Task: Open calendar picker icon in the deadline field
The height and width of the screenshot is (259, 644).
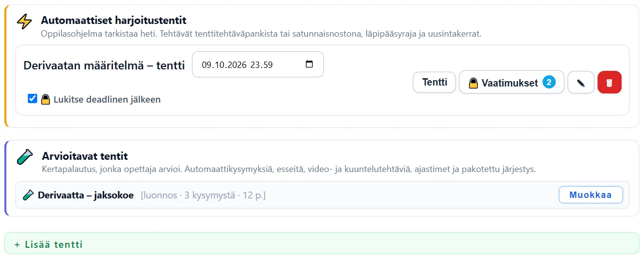Action: pyautogui.click(x=309, y=65)
